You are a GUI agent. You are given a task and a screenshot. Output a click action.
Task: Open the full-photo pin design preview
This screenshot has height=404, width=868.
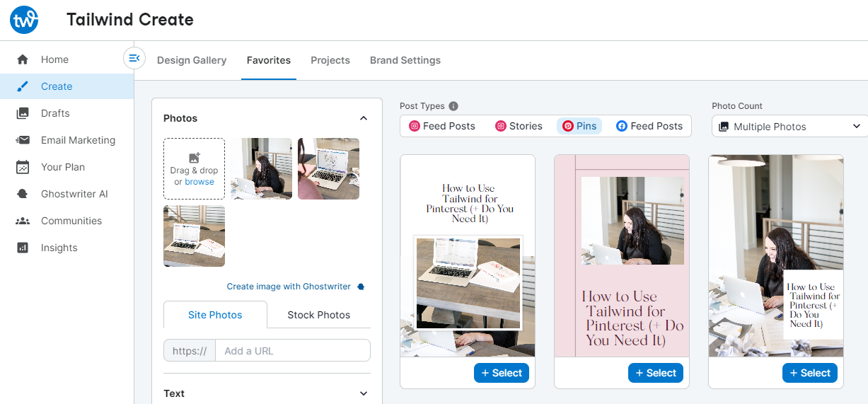coord(776,255)
